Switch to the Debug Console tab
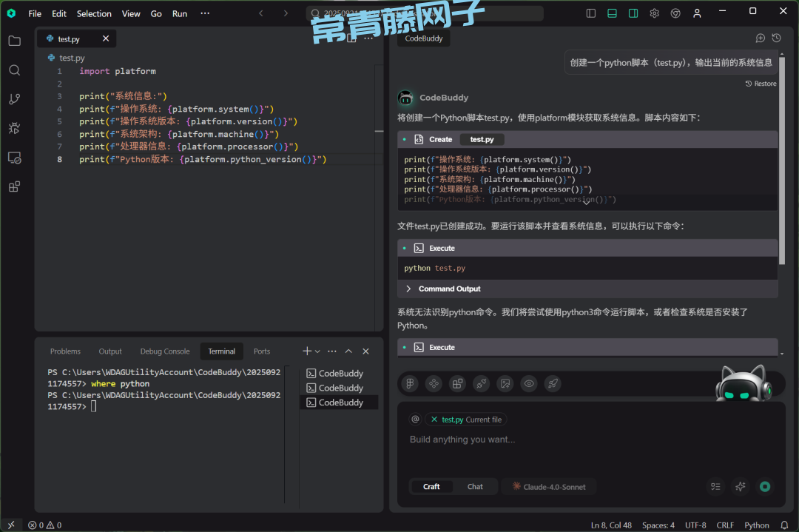Viewport: 799px width, 532px height. pyautogui.click(x=165, y=351)
